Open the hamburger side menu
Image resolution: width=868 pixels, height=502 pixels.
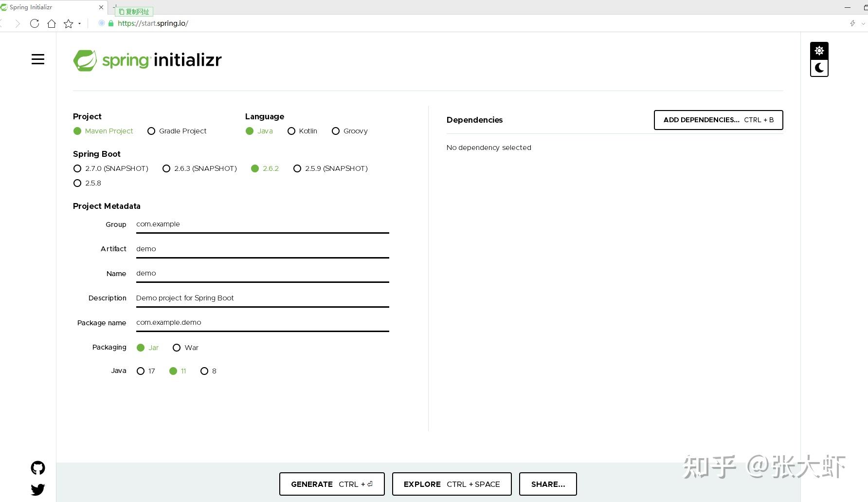tap(38, 59)
